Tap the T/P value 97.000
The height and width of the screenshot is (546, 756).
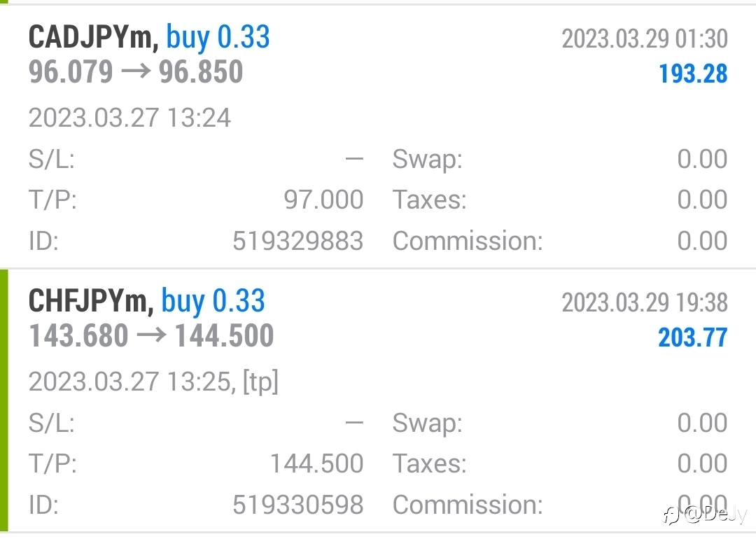point(323,199)
